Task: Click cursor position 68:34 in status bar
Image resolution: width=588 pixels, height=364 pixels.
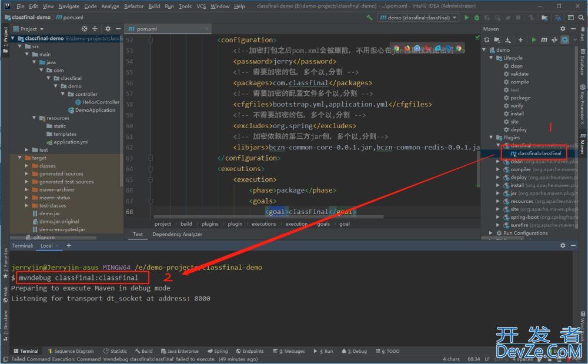Action: [473, 359]
